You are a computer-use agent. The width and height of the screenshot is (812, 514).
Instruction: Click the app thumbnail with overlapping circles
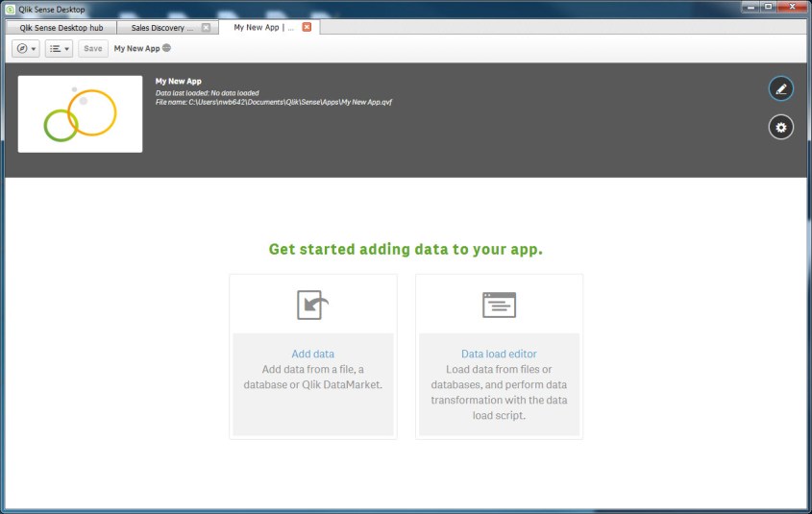[x=81, y=114]
